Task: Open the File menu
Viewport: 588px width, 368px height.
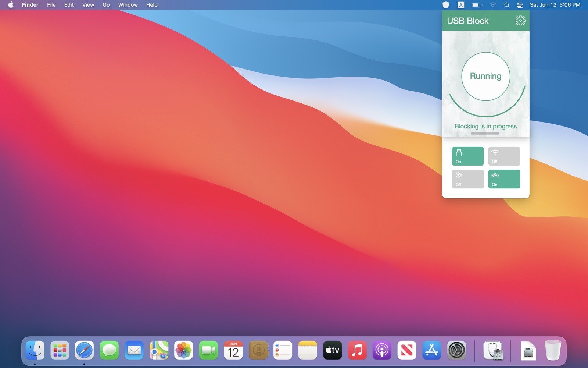Action: pos(51,5)
